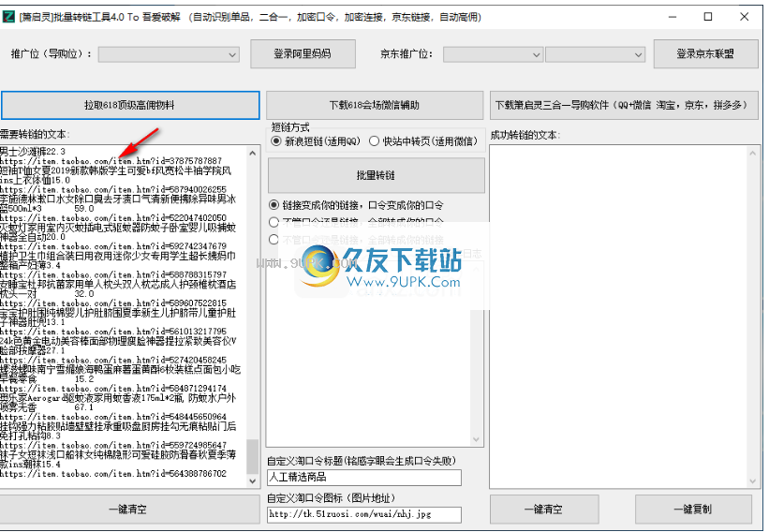Click link ending id=588788315797

point(113,274)
